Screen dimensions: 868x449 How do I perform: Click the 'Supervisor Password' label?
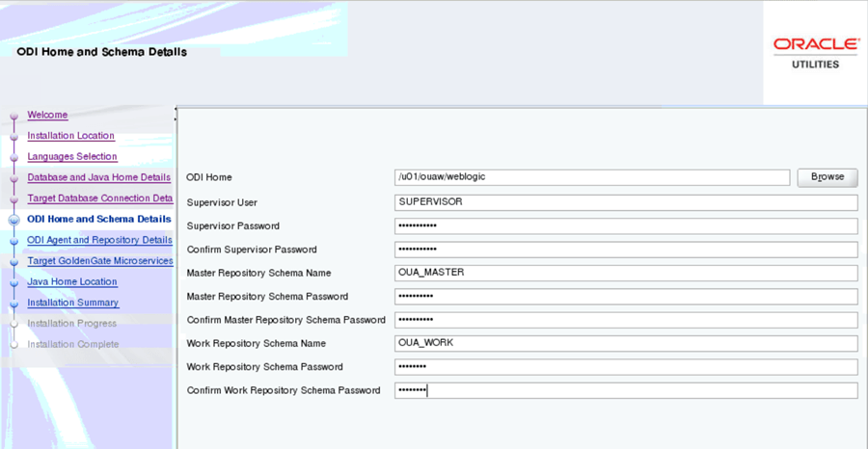tap(233, 226)
